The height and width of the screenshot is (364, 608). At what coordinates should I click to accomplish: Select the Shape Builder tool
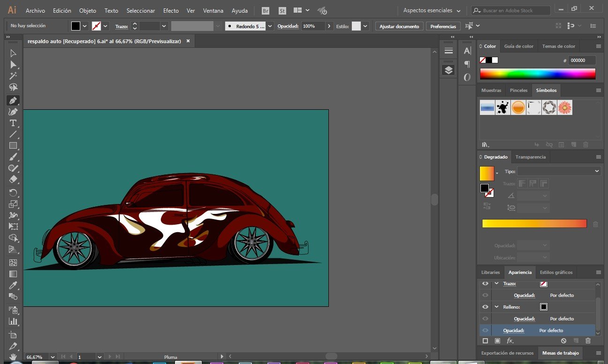click(13, 238)
